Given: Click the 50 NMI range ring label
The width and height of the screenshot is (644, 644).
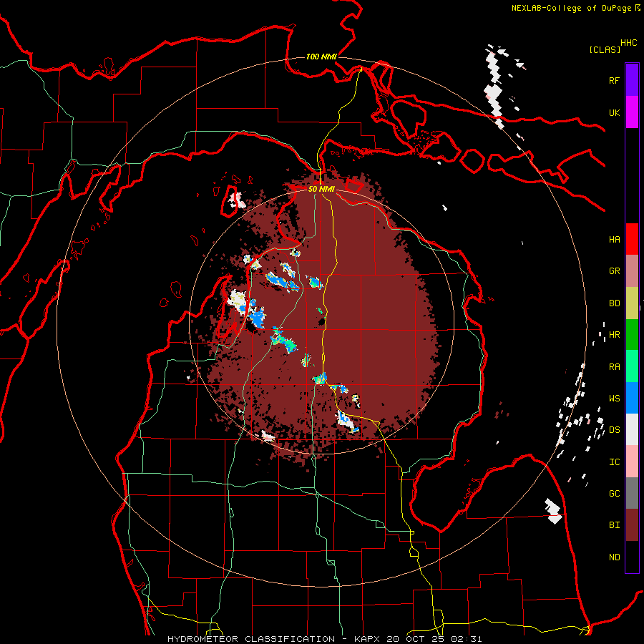Looking at the screenshot, I should pyautogui.click(x=321, y=189).
